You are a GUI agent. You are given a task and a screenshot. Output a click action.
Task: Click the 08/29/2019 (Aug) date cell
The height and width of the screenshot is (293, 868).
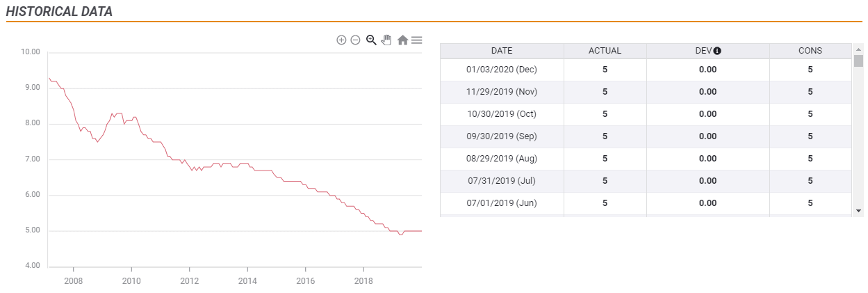point(502,159)
